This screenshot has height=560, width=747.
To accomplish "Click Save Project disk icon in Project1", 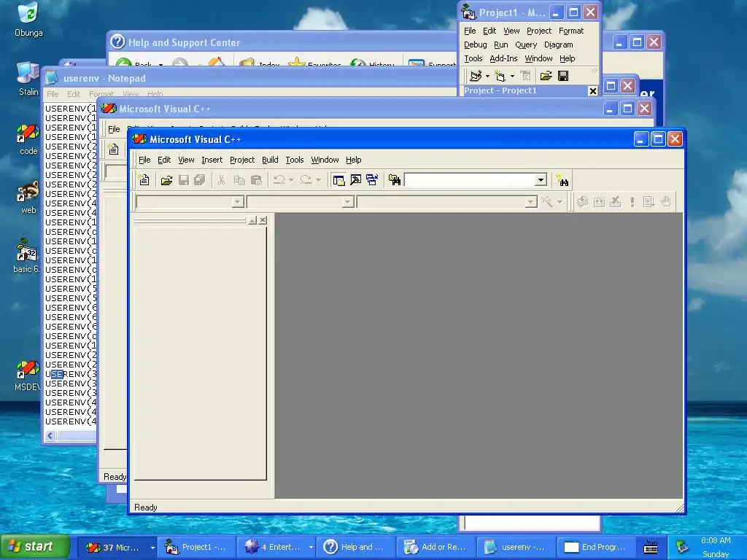I will (563, 76).
